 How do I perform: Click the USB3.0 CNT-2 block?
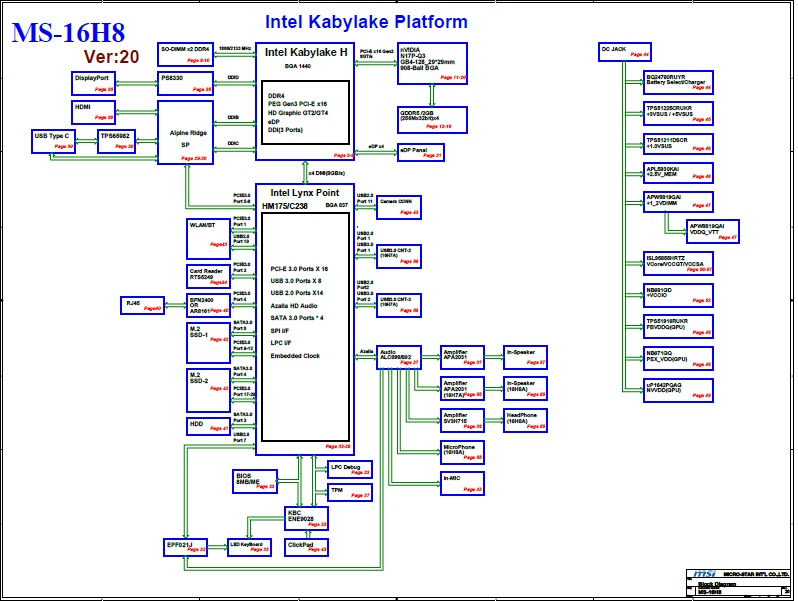tap(399, 256)
